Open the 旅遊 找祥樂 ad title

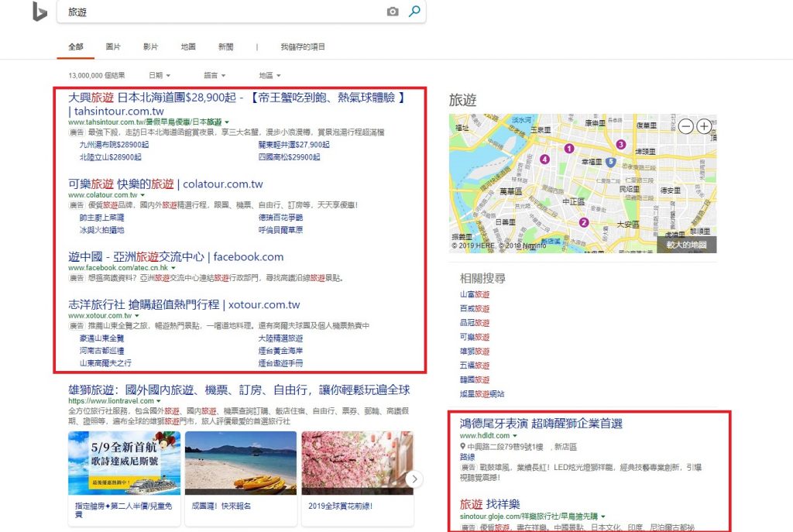point(489,504)
